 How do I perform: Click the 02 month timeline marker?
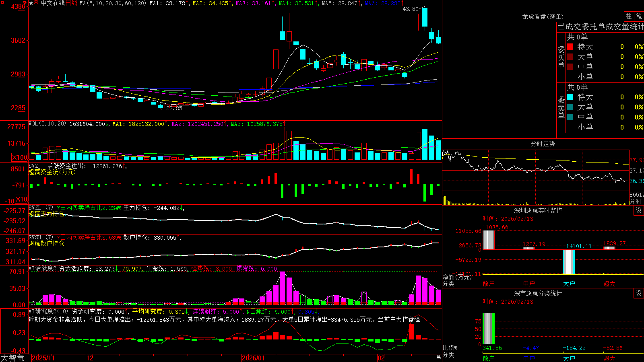click(x=381, y=358)
